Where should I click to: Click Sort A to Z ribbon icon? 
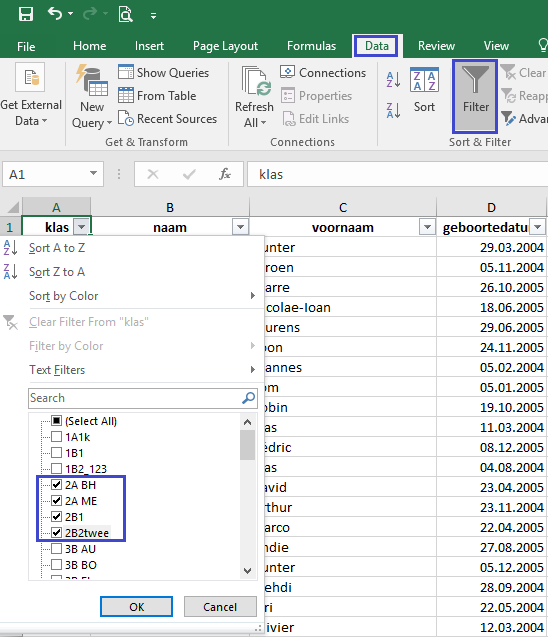[x=393, y=80]
